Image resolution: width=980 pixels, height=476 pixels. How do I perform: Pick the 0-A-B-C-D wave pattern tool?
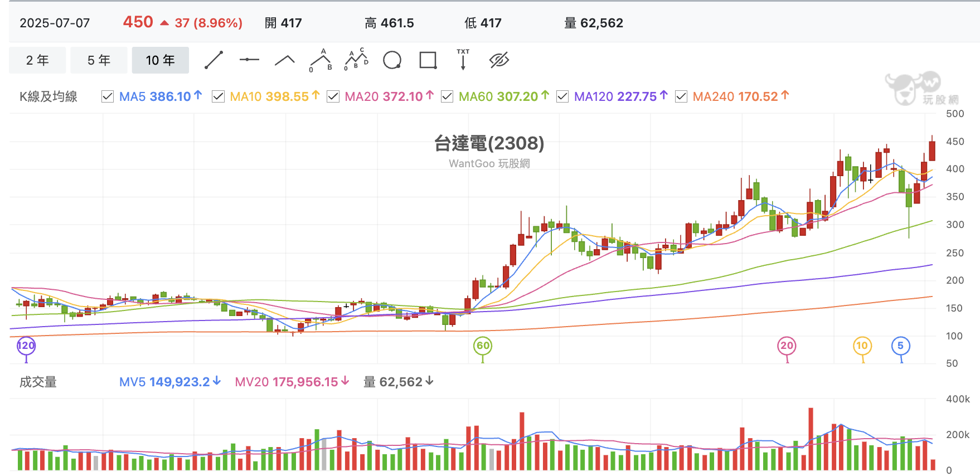[x=356, y=60]
